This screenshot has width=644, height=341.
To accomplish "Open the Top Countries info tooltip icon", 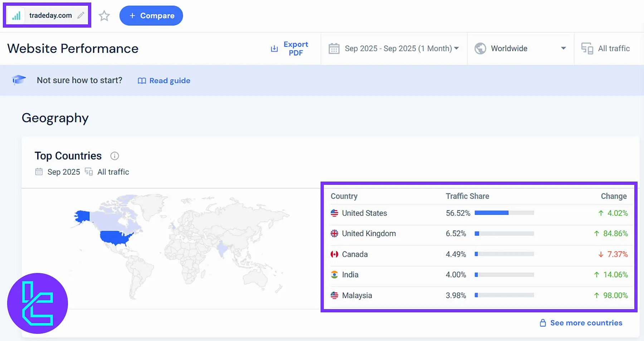I will click(x=114, y=156).
